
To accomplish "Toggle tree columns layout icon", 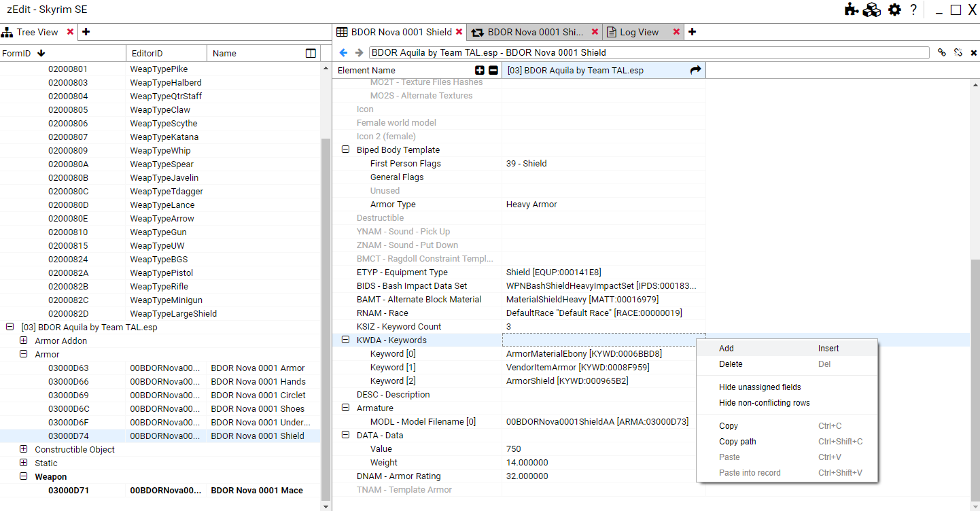I will (x=311, y=53).
